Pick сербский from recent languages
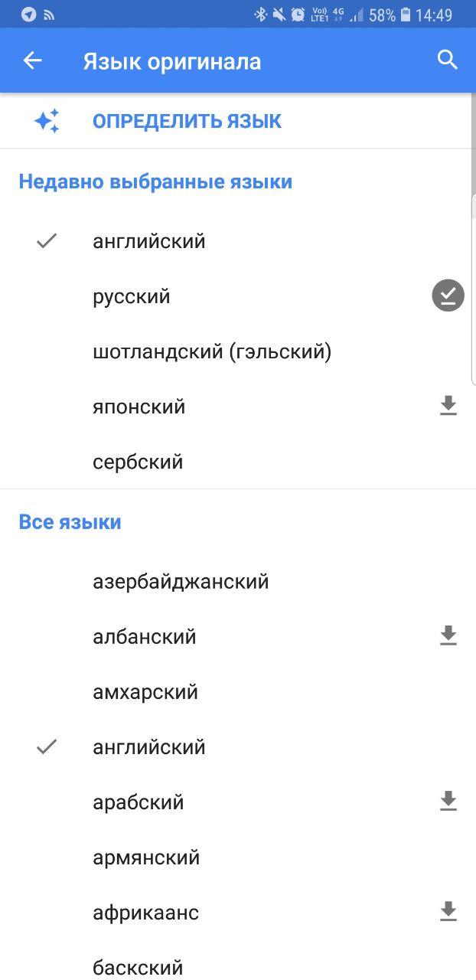The width and height of the screenshot is (476, 980). 138,462
